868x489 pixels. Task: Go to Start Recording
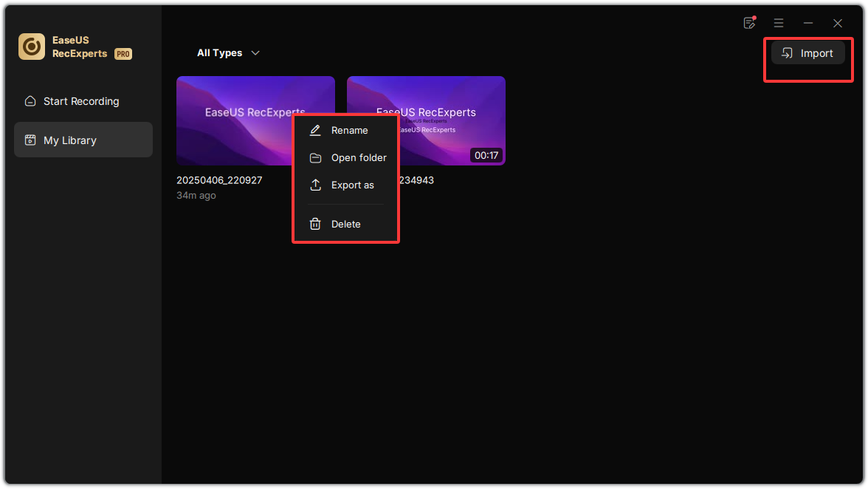(83, 101)
